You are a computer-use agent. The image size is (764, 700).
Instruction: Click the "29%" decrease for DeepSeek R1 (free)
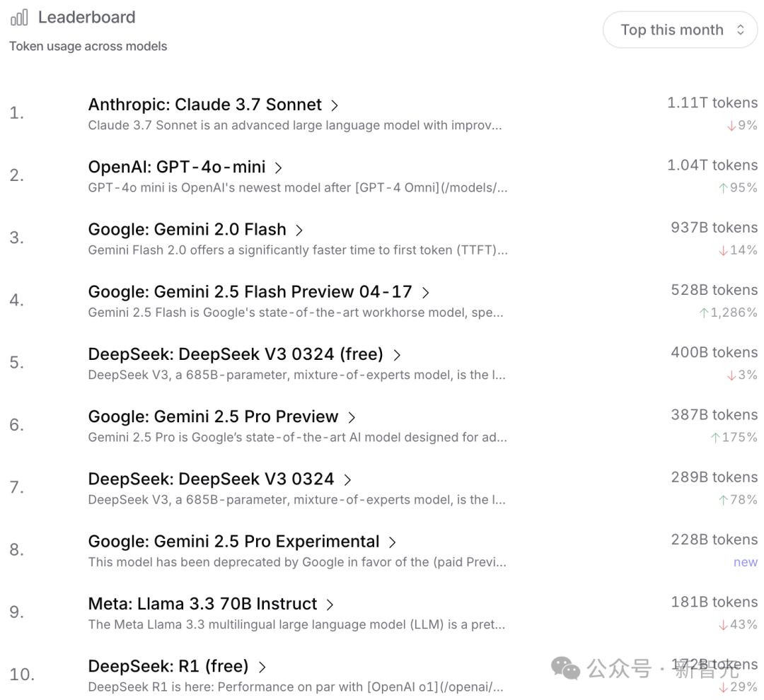click(738, 687)
